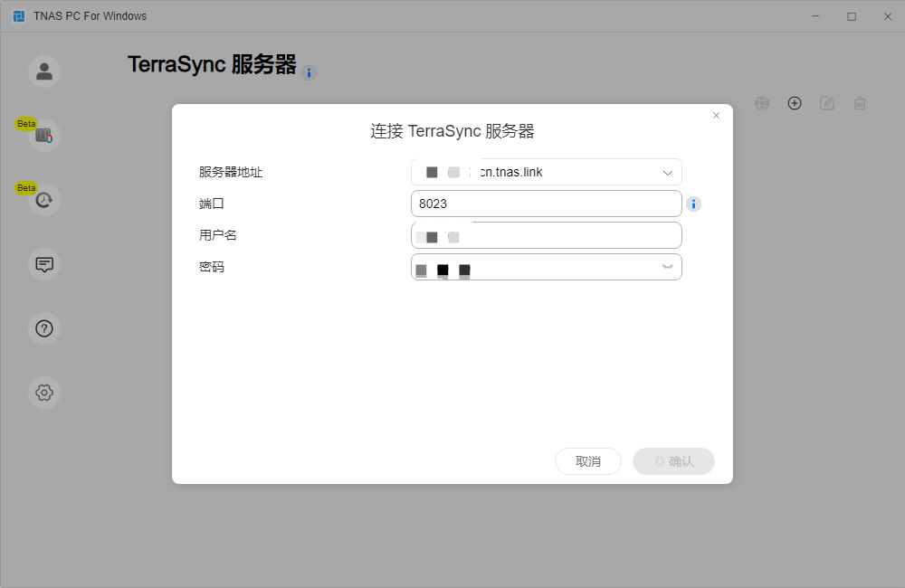This screenshot has height=588, width=905.
Task: Click the 取消 button
Action: [588, 461]
